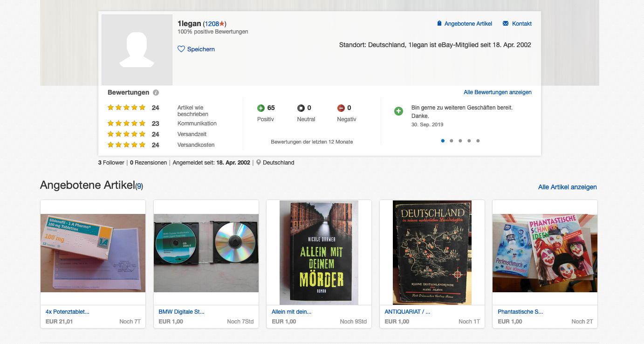Click the info icon beside Bewertungen
The image size is (644, 344).
tap(156, 93)
